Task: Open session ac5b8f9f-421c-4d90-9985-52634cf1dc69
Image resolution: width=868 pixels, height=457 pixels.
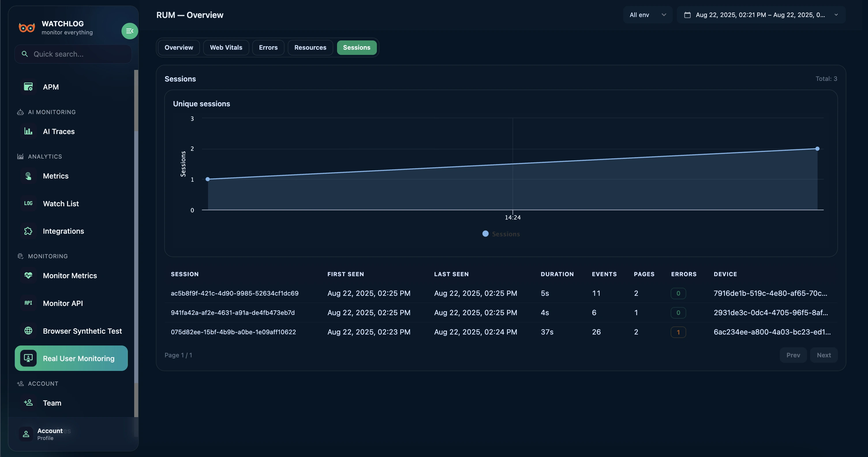Action: [235, 293]
